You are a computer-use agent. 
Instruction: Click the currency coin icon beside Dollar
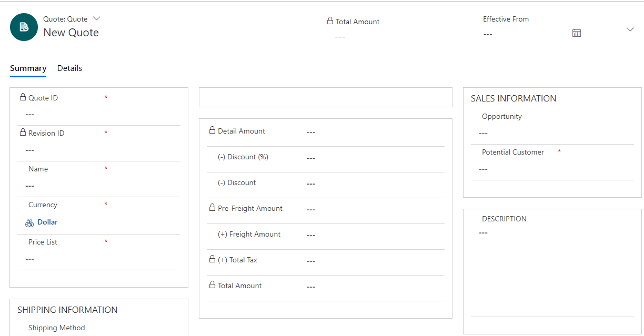click(29, 222)
